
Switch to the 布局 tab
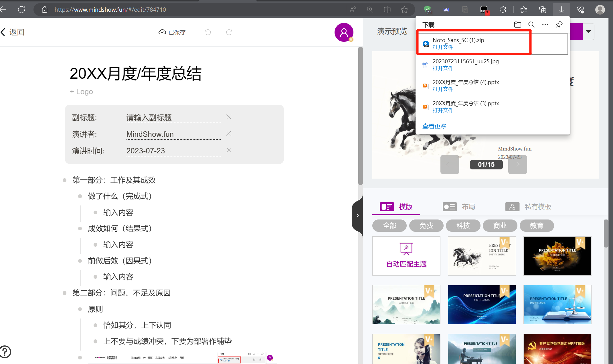pyautogui.click(x=468, y=207)
